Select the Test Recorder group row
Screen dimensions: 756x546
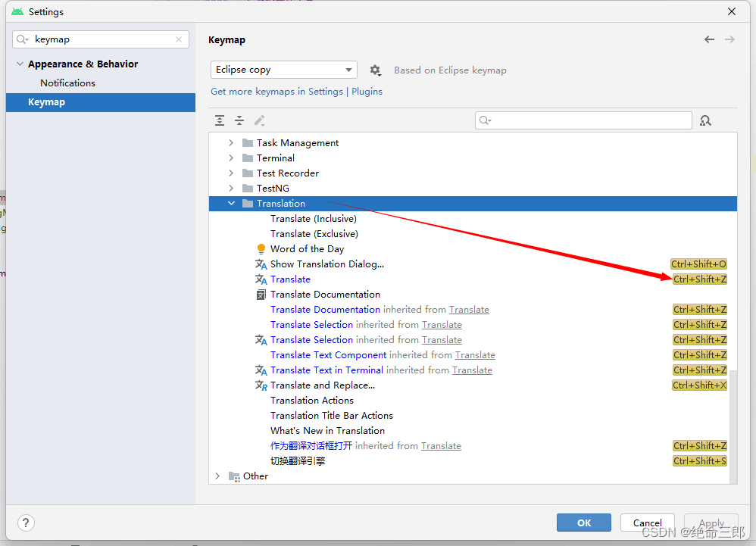point(288,173)
